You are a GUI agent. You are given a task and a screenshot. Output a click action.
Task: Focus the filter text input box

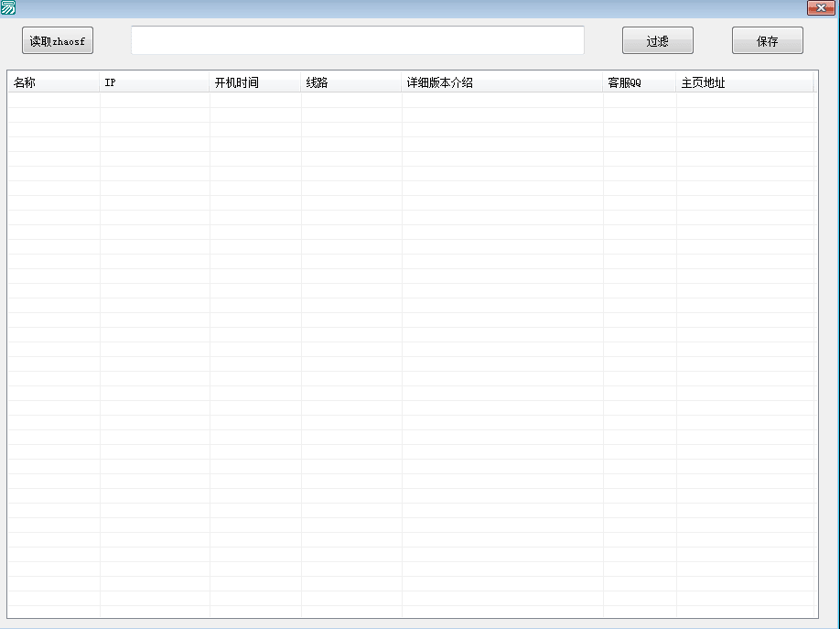(357, 40)
